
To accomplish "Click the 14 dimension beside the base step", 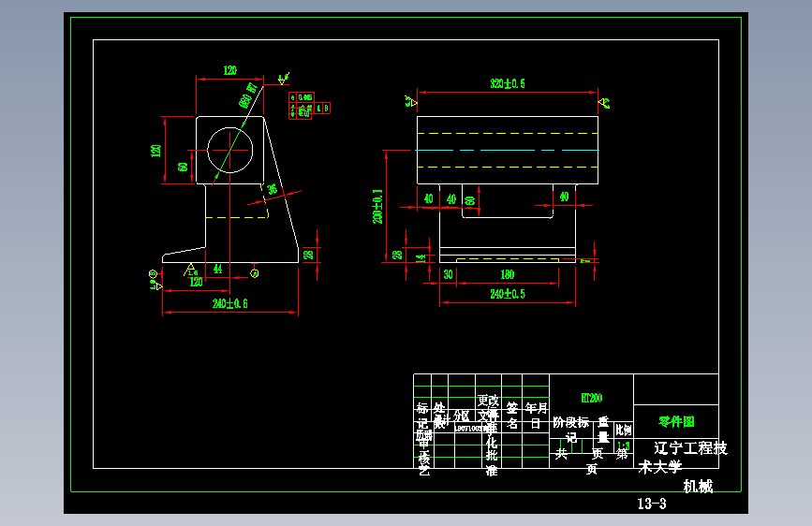I will pyautogui.click(x=421, y=257).
